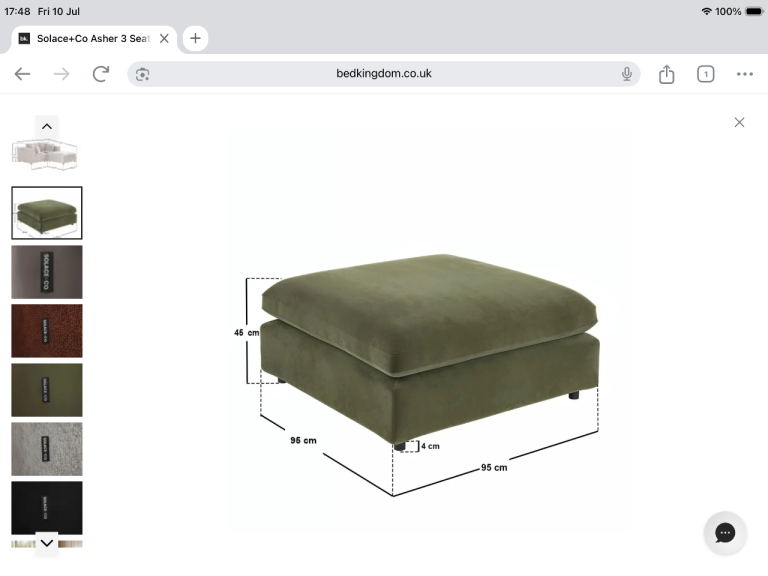Close the image gallery overlay
This screenshot has height=576, width=768.
tap(740, 122)
